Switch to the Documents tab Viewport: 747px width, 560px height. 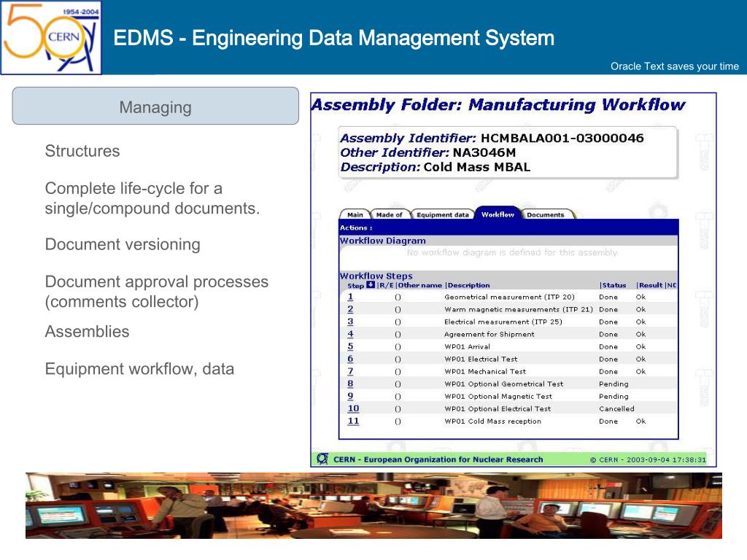pos(546,215)
